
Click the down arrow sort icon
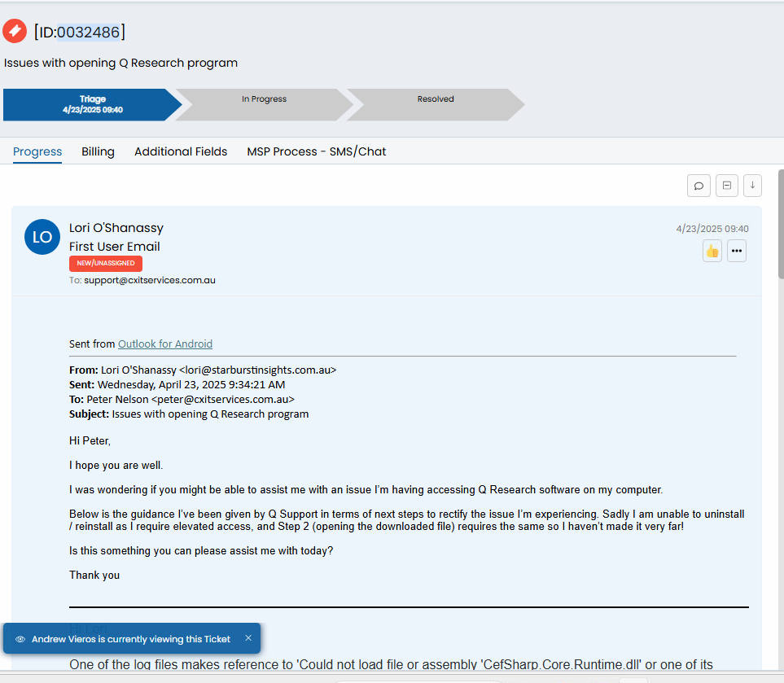pos(752,186)
